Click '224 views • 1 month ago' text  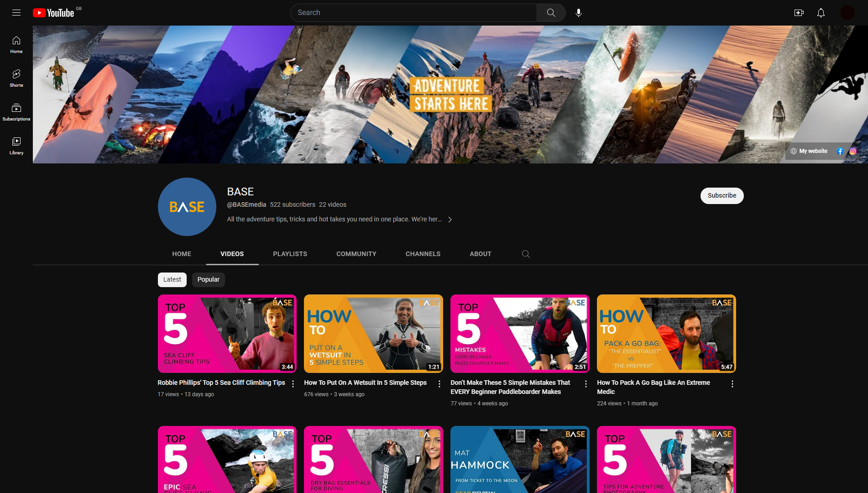point(627,404)
